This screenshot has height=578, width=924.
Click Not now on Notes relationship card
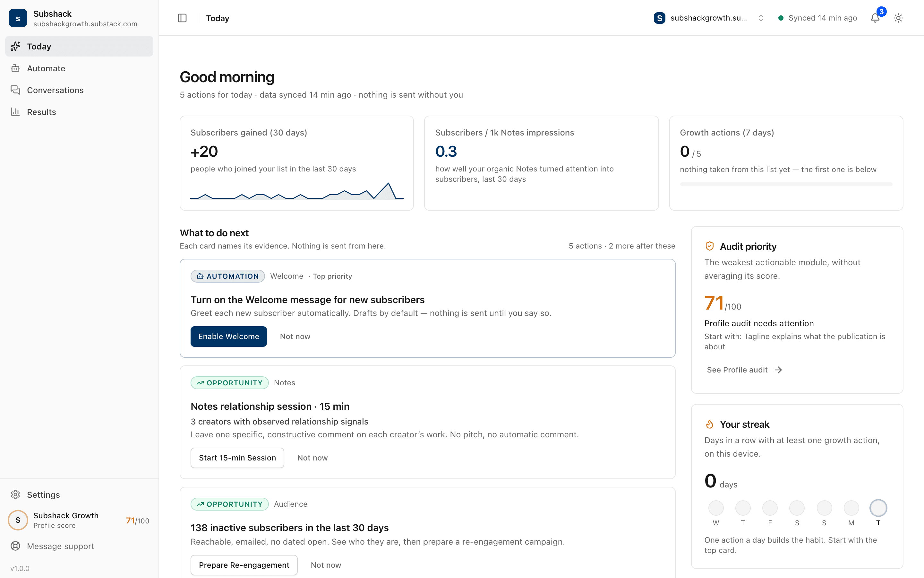coord(312,458)
